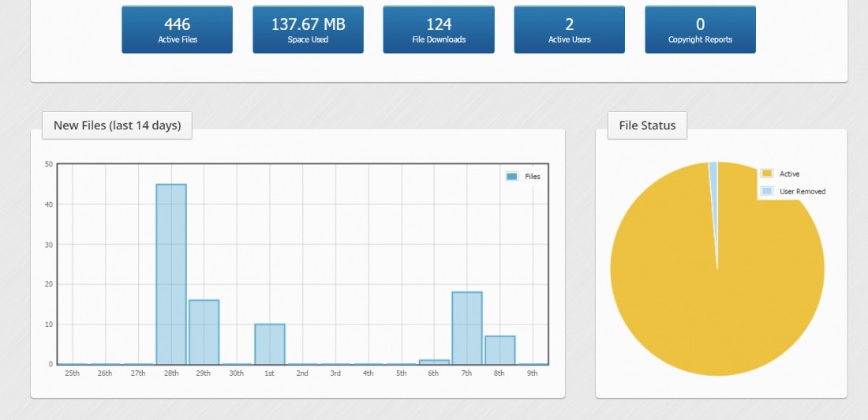Click the 2 Active Users tile
Screen dimensions: 868x420
click(569, 30)
